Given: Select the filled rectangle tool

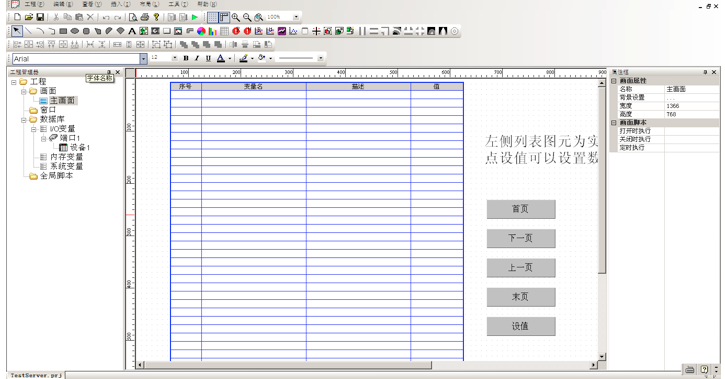Looking at the screenshot, I should (63, 31).
